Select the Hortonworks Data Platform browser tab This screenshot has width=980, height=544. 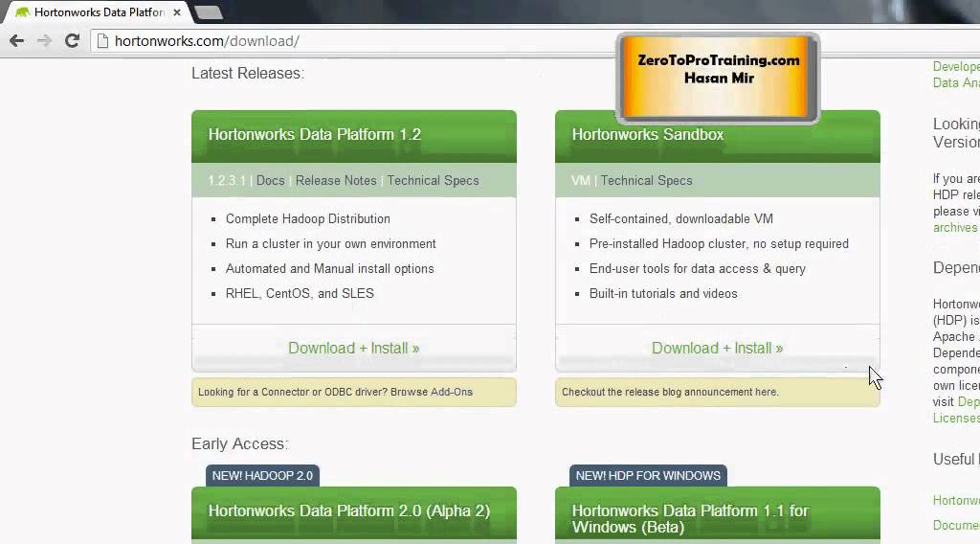pyautogui.click(x=99, y=11)
